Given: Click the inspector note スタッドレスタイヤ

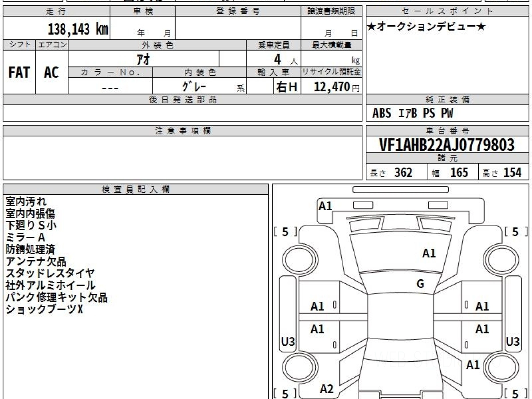Looking at the screenshot, I should tap(50, 273).
